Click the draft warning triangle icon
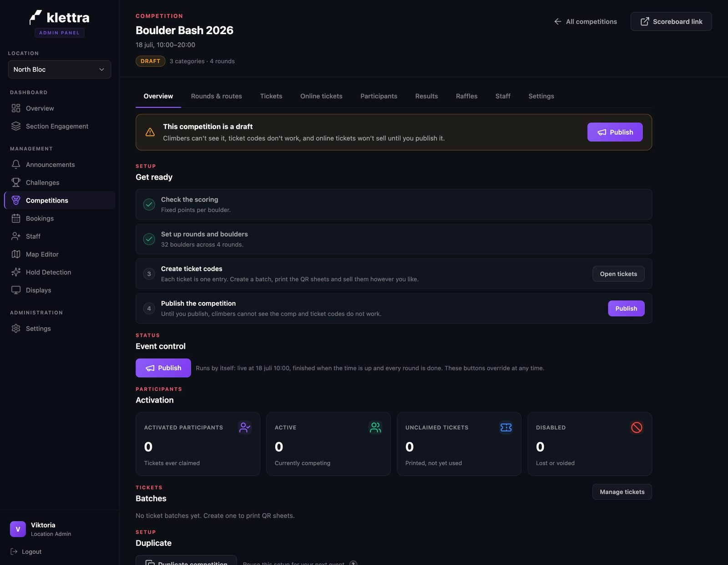 click(150, 132)
